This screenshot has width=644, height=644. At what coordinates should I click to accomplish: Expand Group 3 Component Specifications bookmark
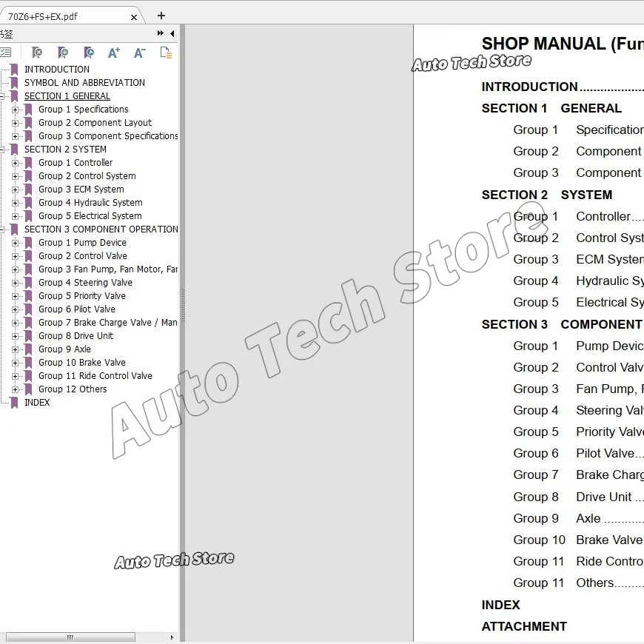(16, 136)
